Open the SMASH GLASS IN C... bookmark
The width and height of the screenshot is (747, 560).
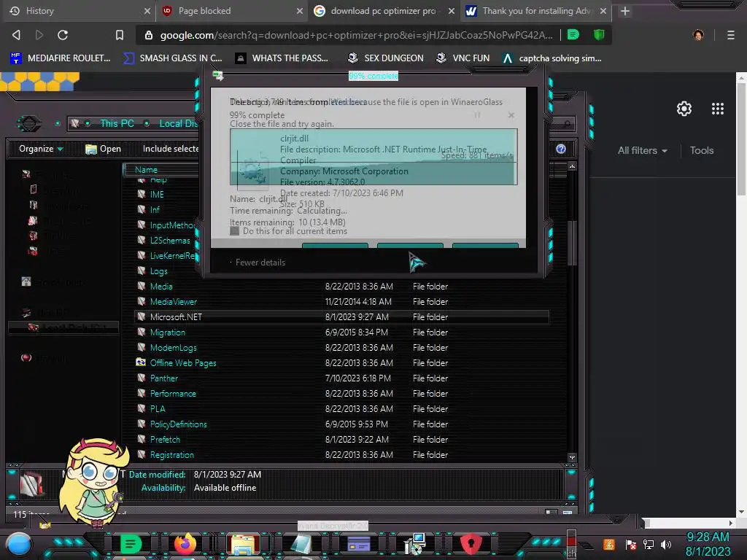click(x=172, y=58)
